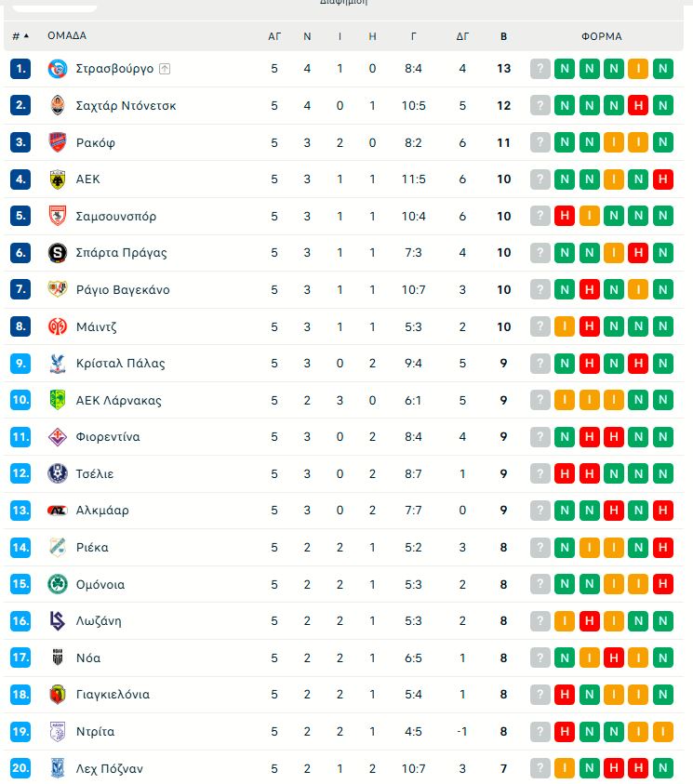This screenshot has width=693, height=784.
Task: Click the Fiorentina club logo
Action: tap(58, 436)
